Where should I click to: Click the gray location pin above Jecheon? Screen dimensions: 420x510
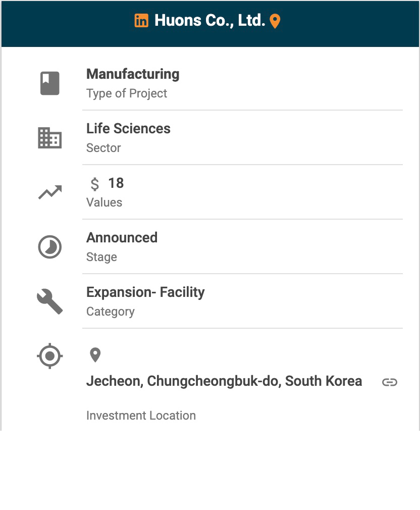(95, 355)
